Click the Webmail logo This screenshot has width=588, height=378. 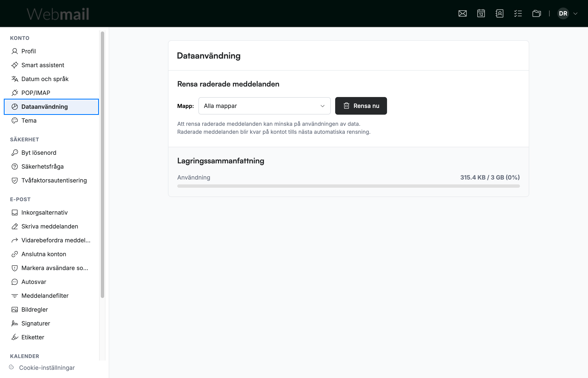pos(58,14)
